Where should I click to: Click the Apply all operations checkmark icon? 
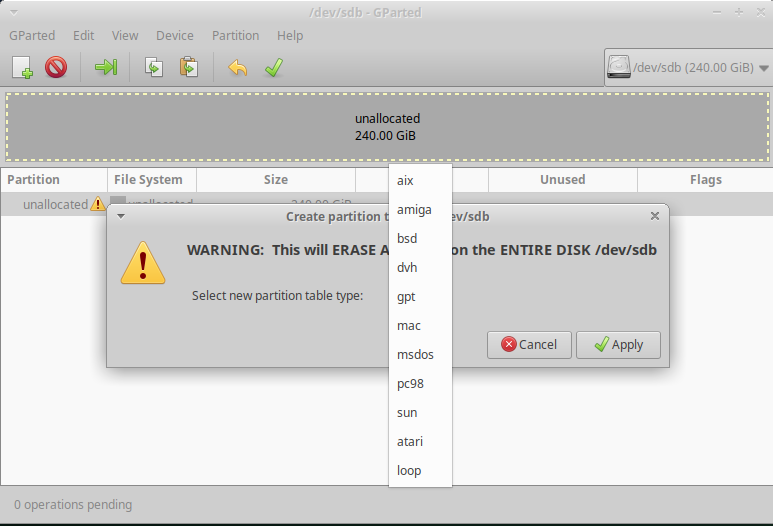tap(274, 68)
